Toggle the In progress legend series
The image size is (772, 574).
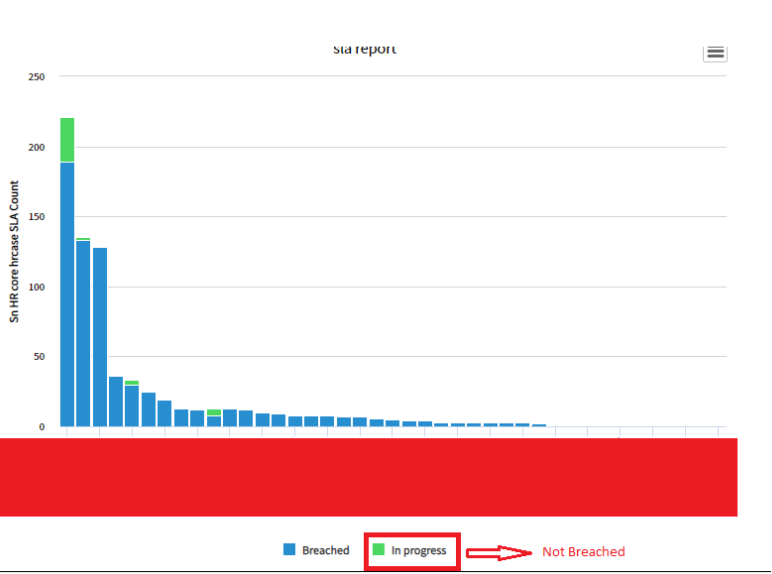[409, 550]
